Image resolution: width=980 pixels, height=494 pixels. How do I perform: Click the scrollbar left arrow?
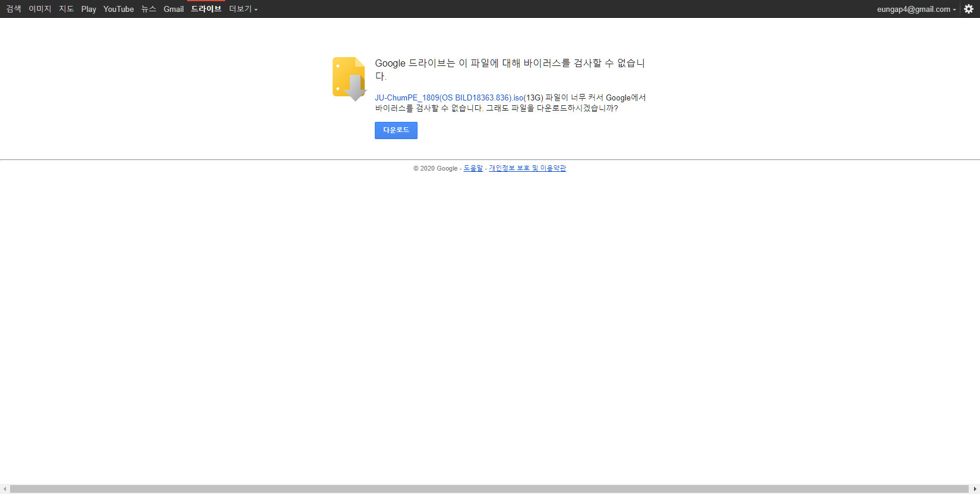(5, 489)
